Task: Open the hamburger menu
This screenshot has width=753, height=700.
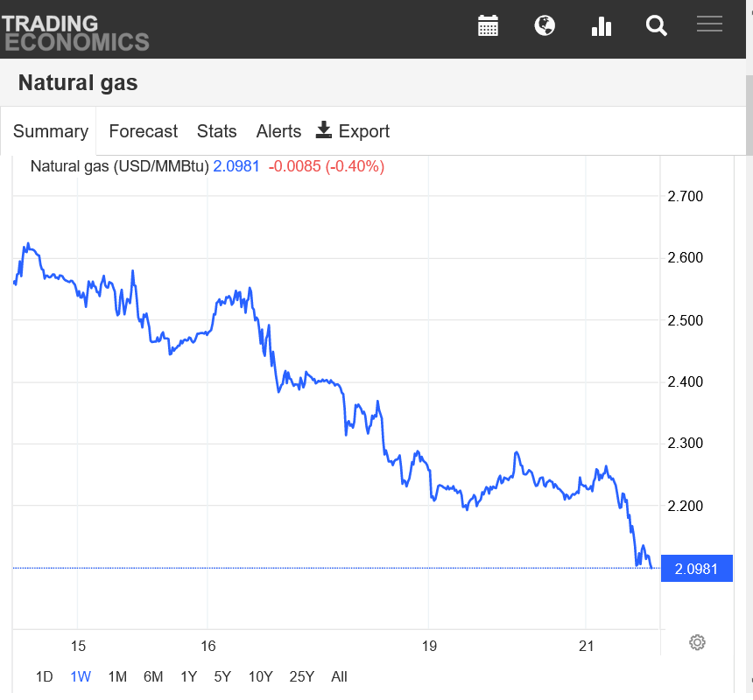Action: 709,24
